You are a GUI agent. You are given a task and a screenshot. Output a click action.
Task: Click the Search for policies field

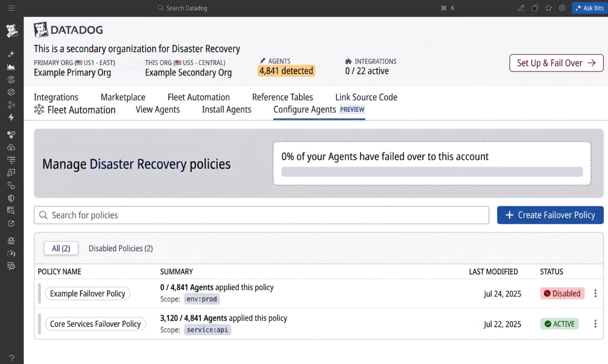pyautogui.click(x=261, y=215)
